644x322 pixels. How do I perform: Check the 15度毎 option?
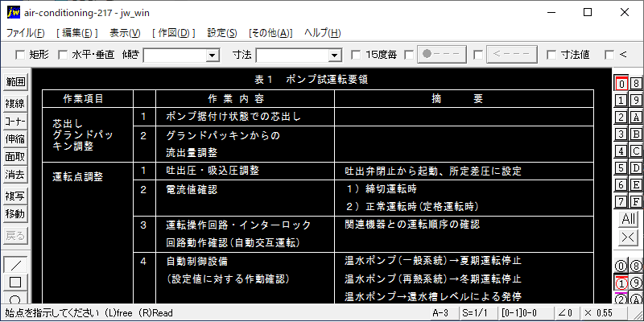pos(357,55)
